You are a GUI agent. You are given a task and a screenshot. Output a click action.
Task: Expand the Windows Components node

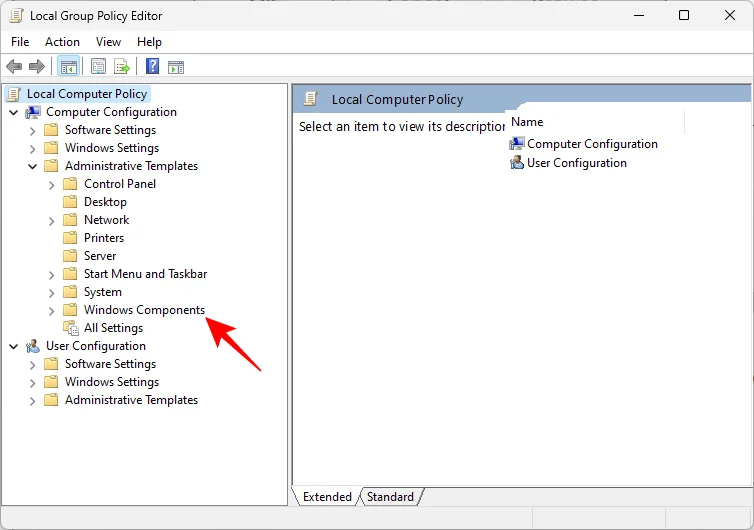[51, 311]
